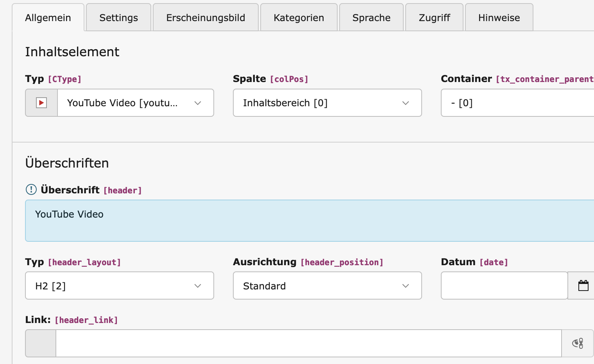
Task: Click the [tx_container_parent label
Action: click(545, 79)
